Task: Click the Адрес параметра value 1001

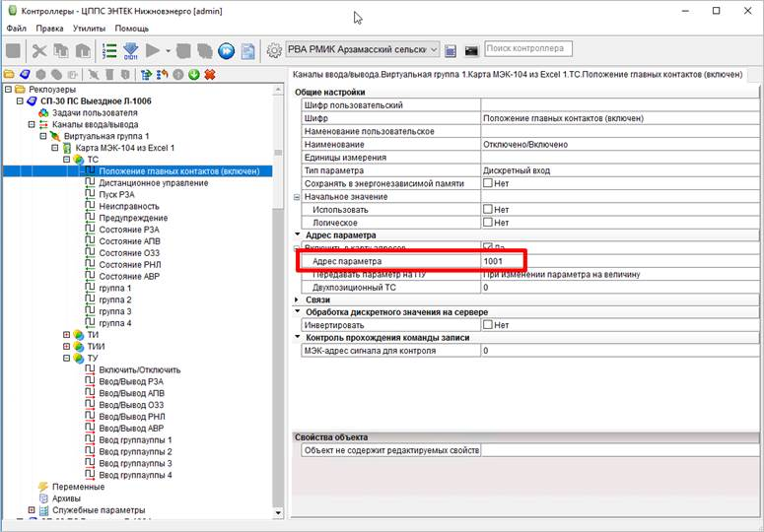Action: pos(493,261)
